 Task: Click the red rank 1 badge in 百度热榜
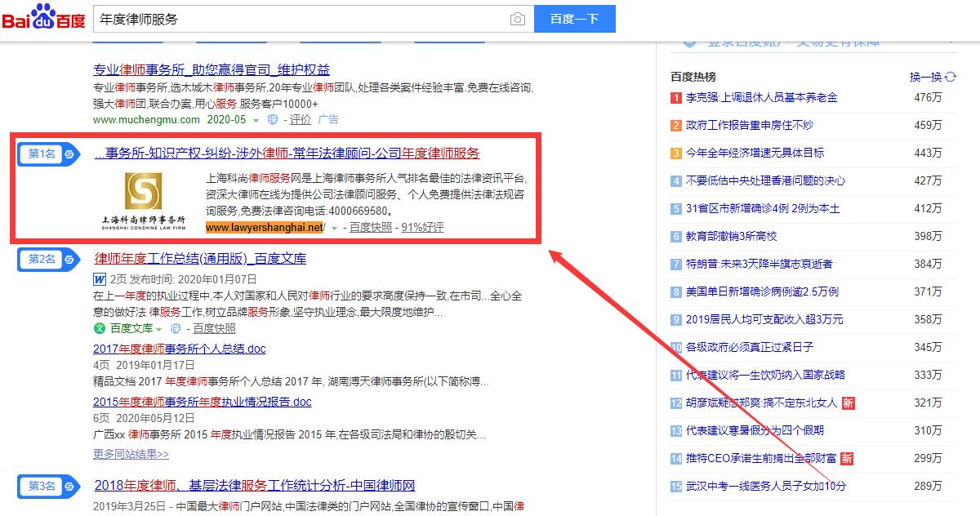pyautogui.click(x=676, y=98)
